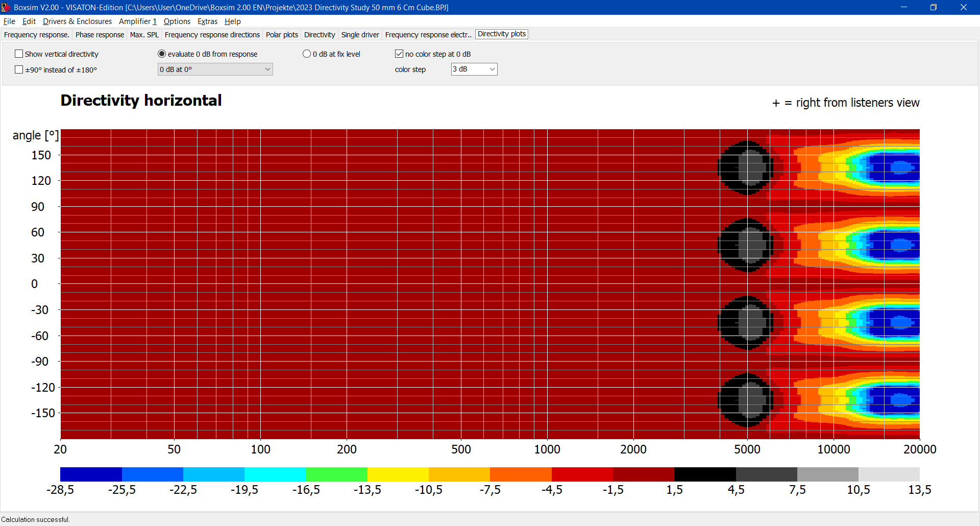Open the Help menu

tap(233, 21)
